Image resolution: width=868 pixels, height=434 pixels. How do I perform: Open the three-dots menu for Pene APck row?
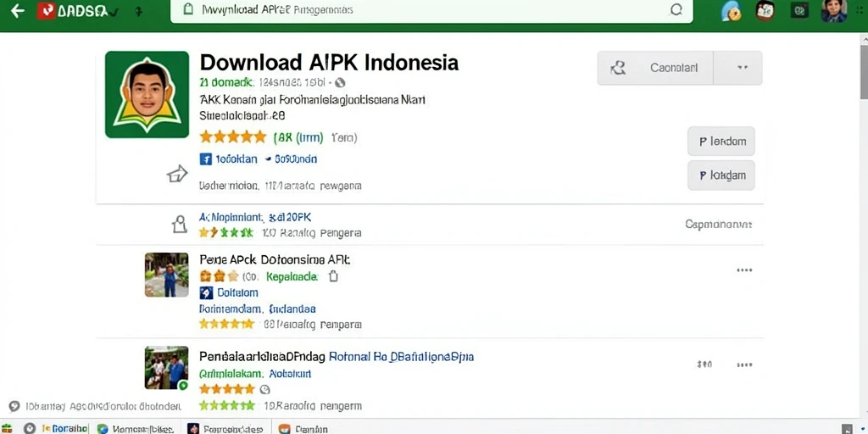[744, 270]
